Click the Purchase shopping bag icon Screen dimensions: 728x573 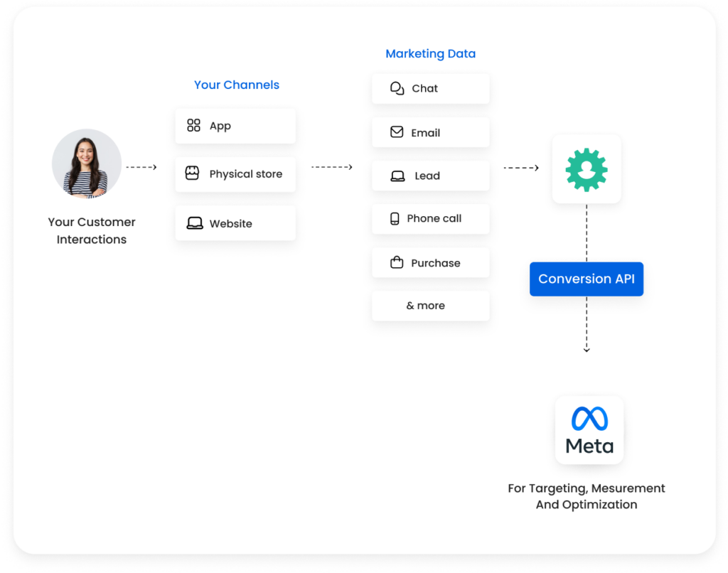click(x=397, y=263)
